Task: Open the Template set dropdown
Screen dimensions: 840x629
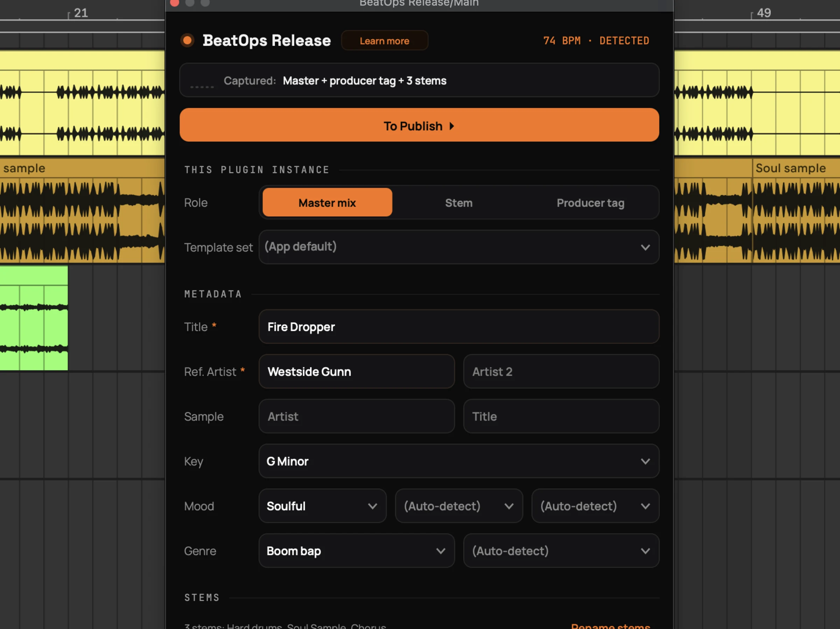Action: 458,247
